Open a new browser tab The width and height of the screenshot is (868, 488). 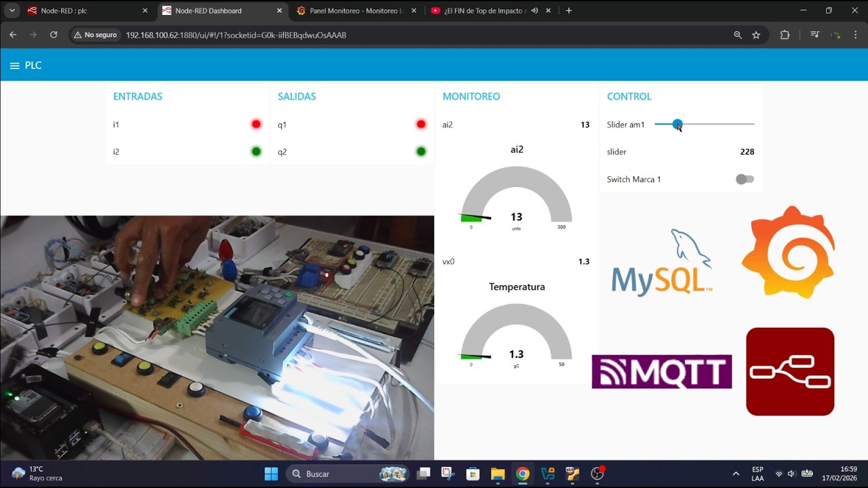(x=568, y=11)
